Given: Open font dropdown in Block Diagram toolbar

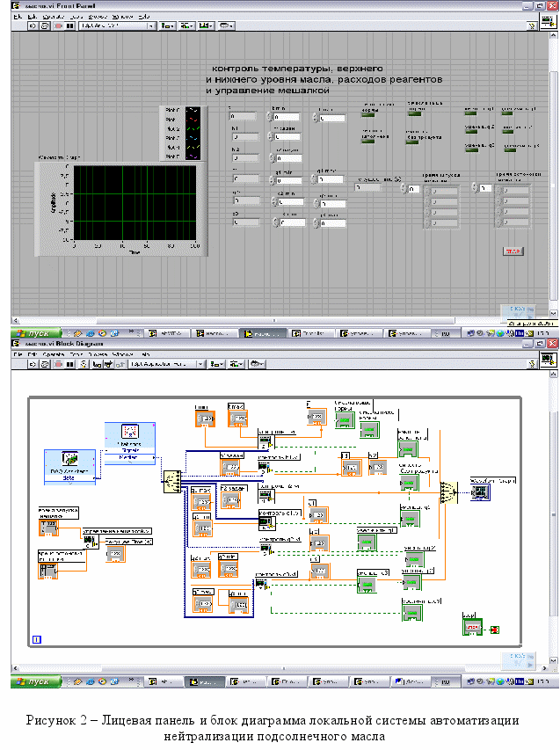Looking at the screenshot, I should [x=167, y=365].
